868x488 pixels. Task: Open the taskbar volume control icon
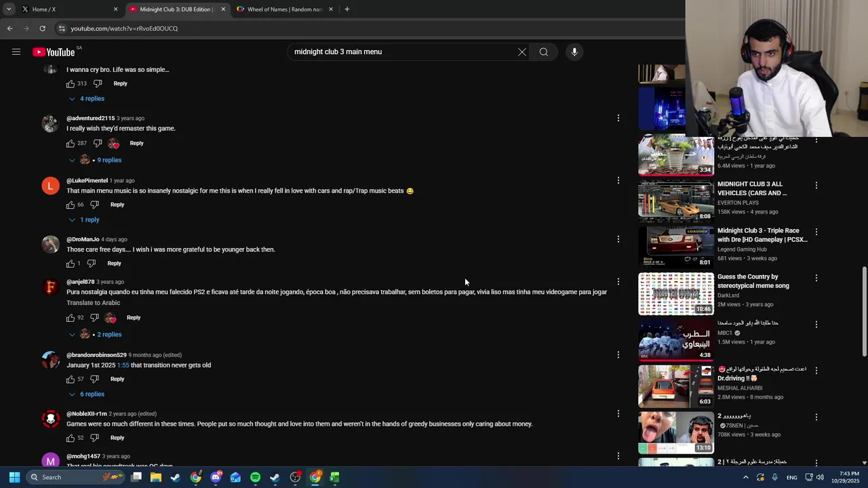point(819,477)
